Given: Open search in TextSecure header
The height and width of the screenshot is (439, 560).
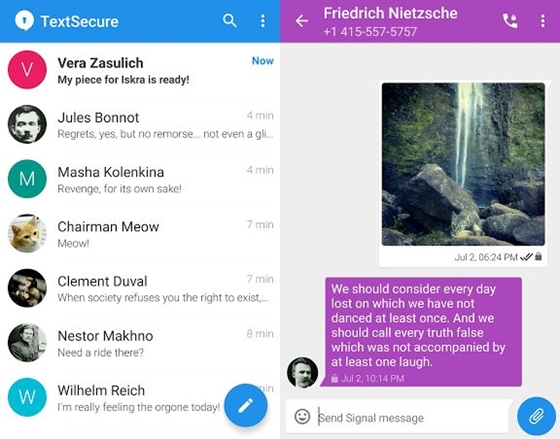Looking at the screenshot, I should [230, 21].
